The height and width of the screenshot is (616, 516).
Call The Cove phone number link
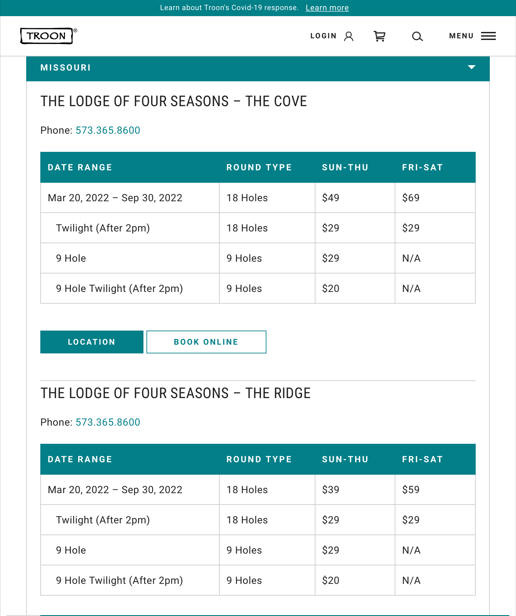coord(108,130)
